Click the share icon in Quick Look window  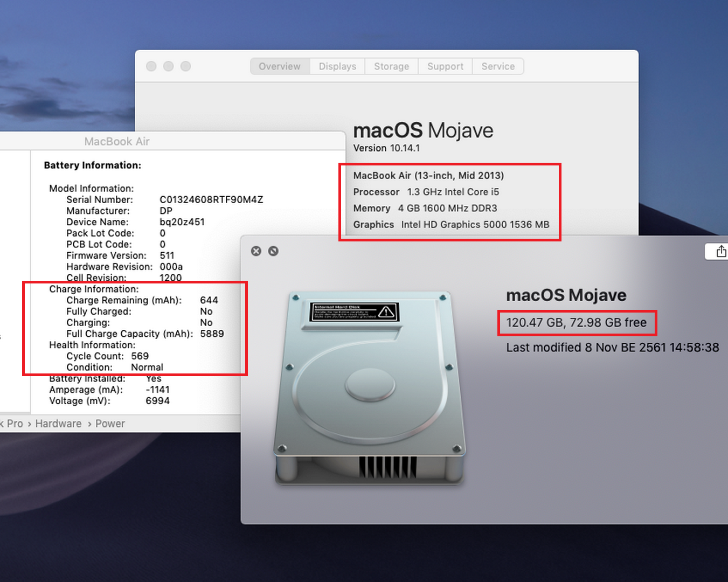pos(720,251)
